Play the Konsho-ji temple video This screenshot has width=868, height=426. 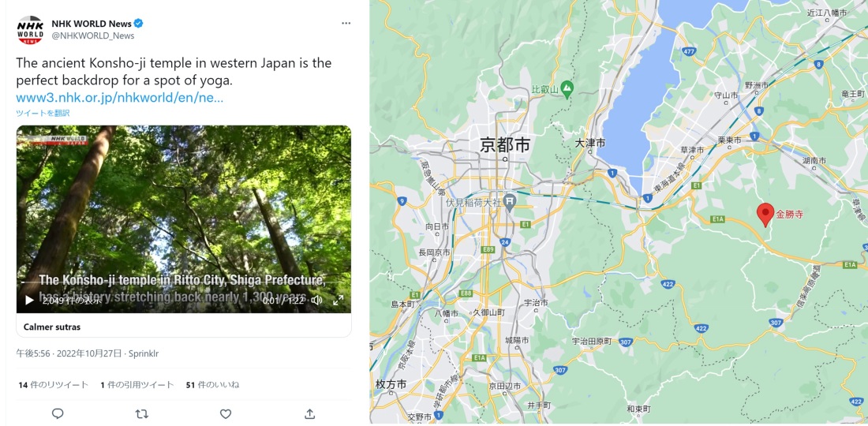tap(29, 300)
